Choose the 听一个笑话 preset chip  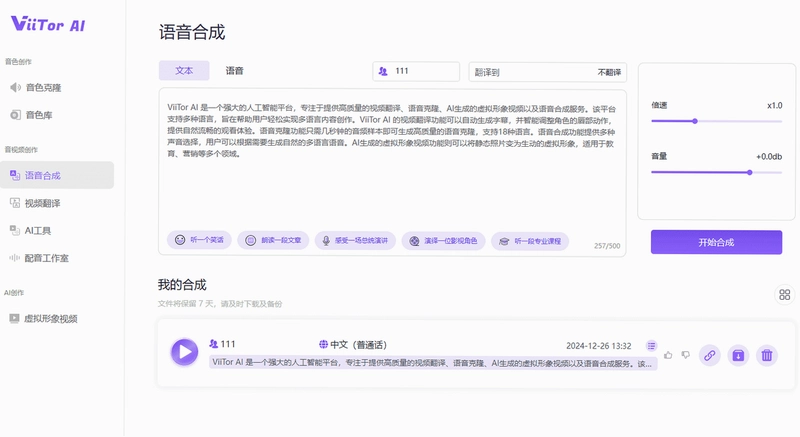(199, 240)
